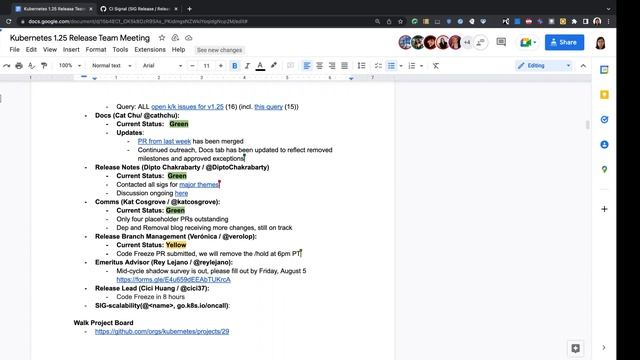
Task: Collapse the menus with the up chevron
Action: (x=583, y=66)
